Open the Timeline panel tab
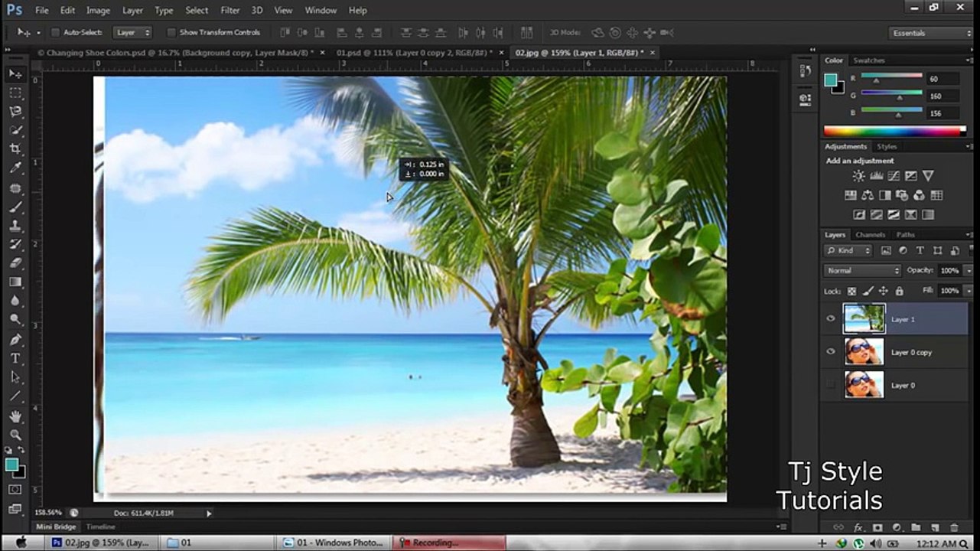Viewport: 980px width, 551px height. [x=100, y=527]
